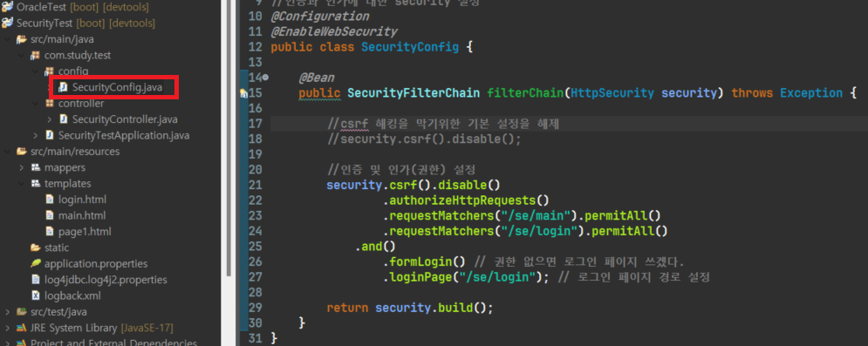Expand the JRE System Library arrow

click(x=7, y=328)
